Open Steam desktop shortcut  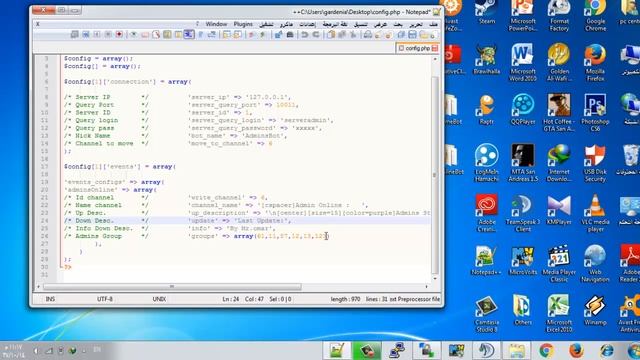[x=487, y=13]
